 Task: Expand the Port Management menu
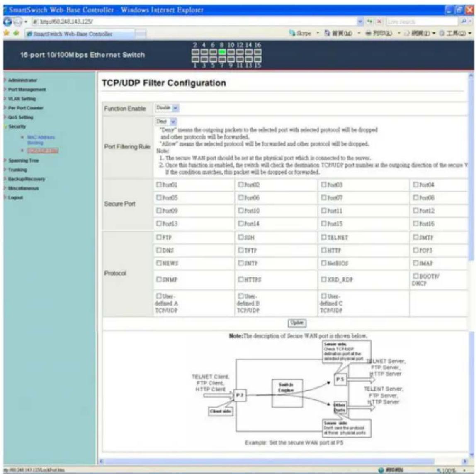27,89
